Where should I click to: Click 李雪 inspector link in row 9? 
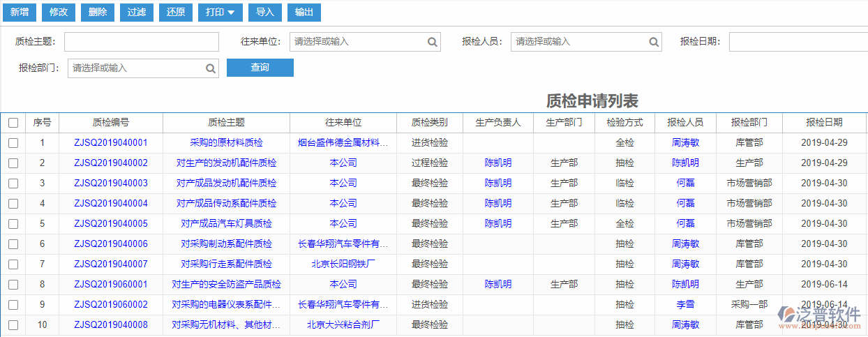pyautogui.click(x=685, y=305)
